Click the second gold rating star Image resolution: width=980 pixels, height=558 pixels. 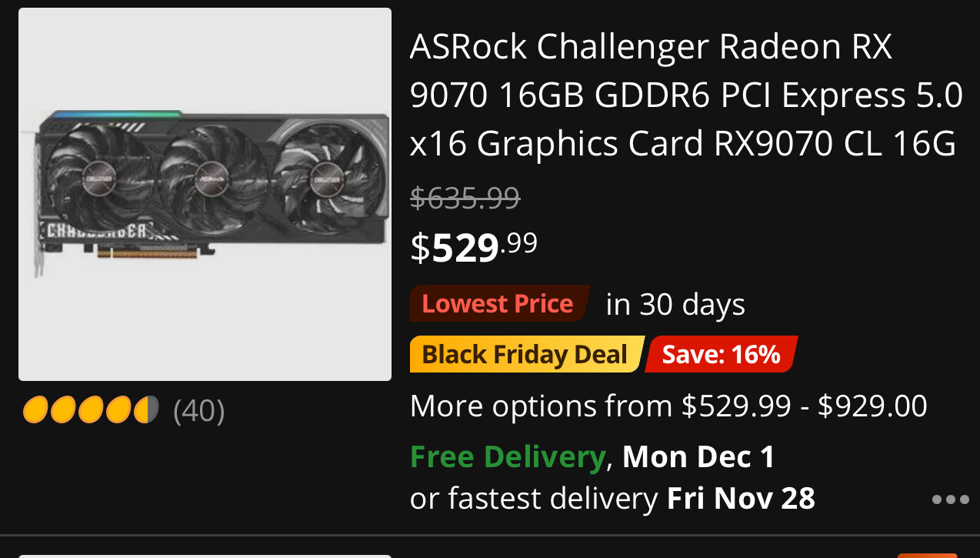click(63, 410)
